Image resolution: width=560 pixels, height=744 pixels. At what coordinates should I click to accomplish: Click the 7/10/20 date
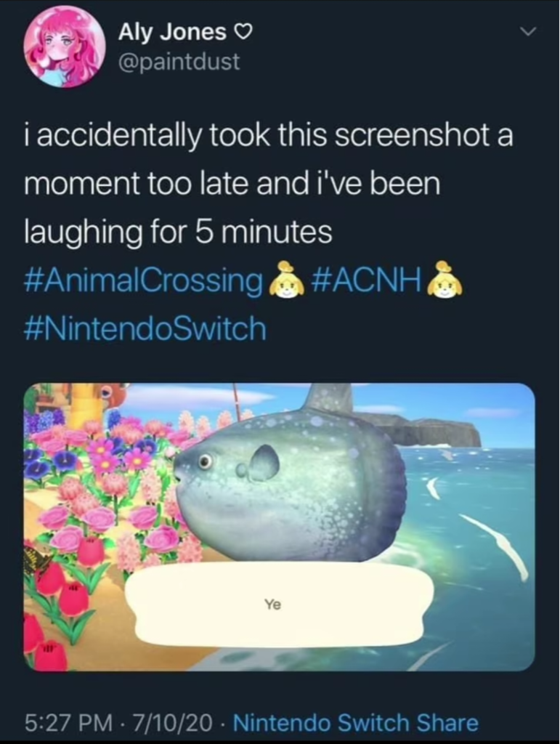point(172,723)
